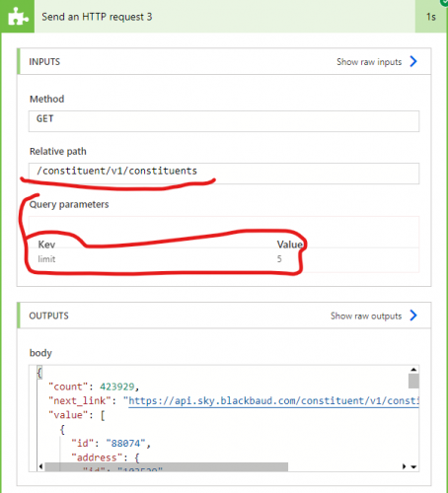Click the id value "88074"
This screenshot has height=493, width=448.
pos(125,444)
